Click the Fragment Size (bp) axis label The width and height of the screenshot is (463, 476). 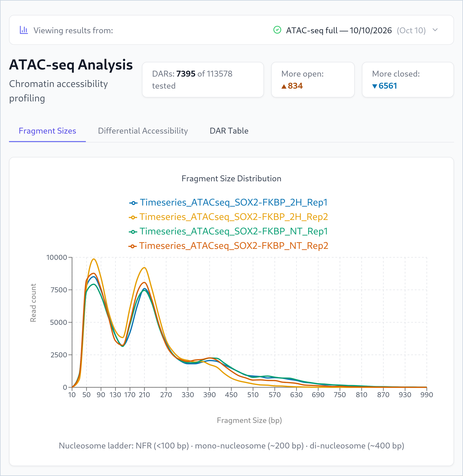(x=249, y=420)
